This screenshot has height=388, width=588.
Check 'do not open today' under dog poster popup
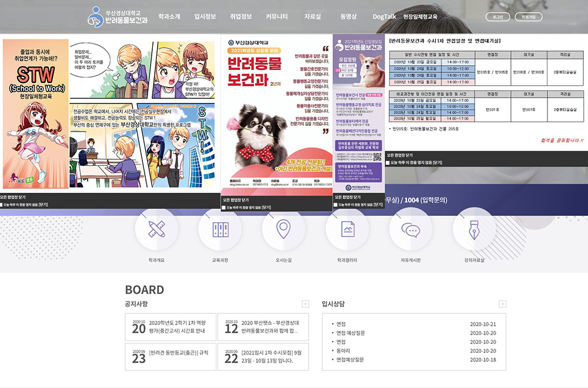[224, 208]
